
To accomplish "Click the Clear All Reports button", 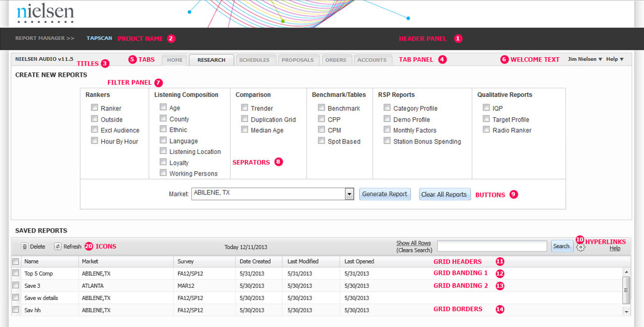I will tap(445, 194).
